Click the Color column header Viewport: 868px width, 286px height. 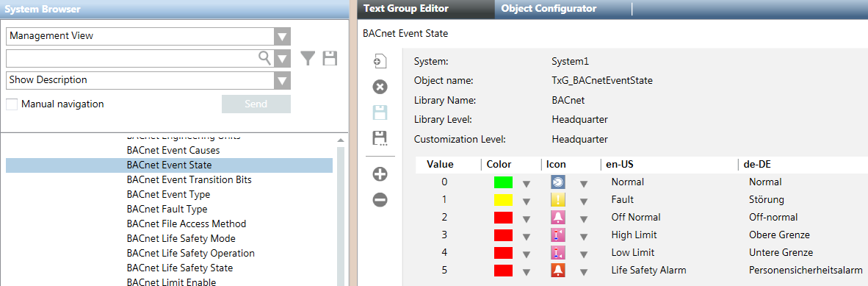pos(499,164)
